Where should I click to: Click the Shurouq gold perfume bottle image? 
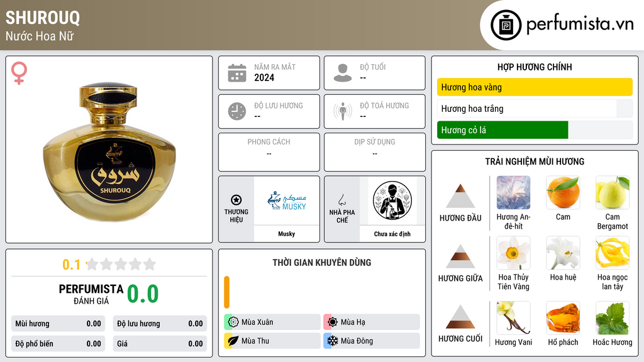coord(109,152)
